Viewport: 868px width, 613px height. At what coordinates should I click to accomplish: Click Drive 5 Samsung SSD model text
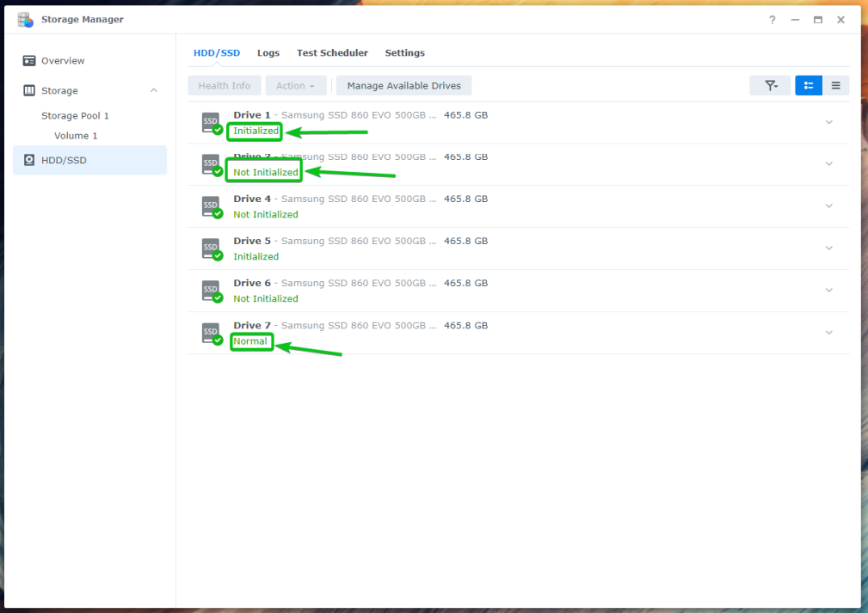[359, 241]
